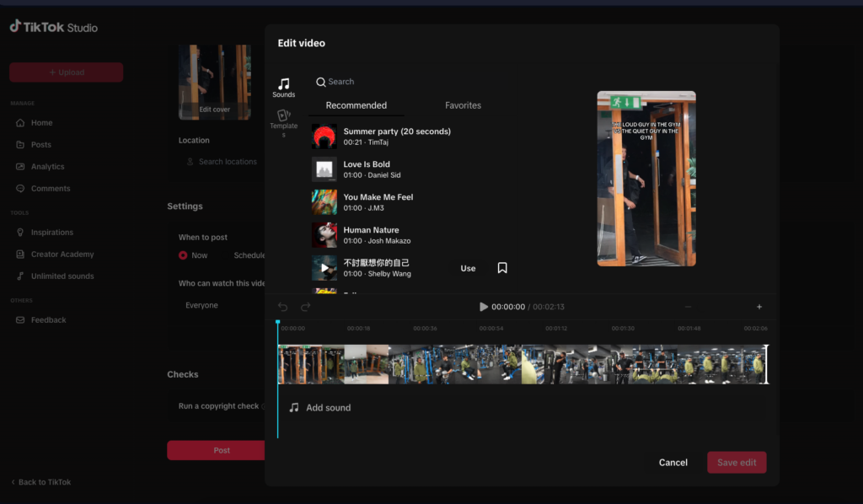Bookmark the Shelby Wang sound
This screenshot has width=863, height=504.
point(502,268)
